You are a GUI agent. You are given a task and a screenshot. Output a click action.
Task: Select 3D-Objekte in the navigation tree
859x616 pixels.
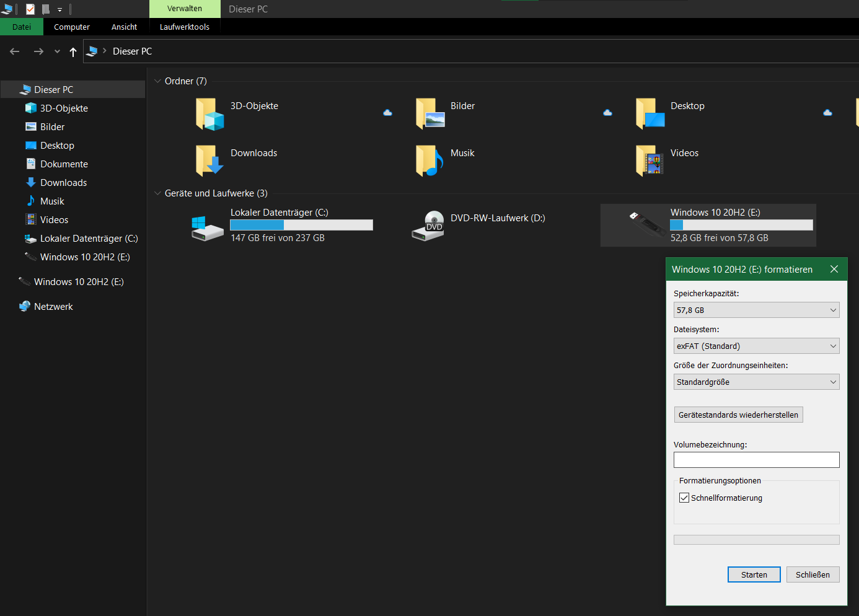tap(64, 108)
